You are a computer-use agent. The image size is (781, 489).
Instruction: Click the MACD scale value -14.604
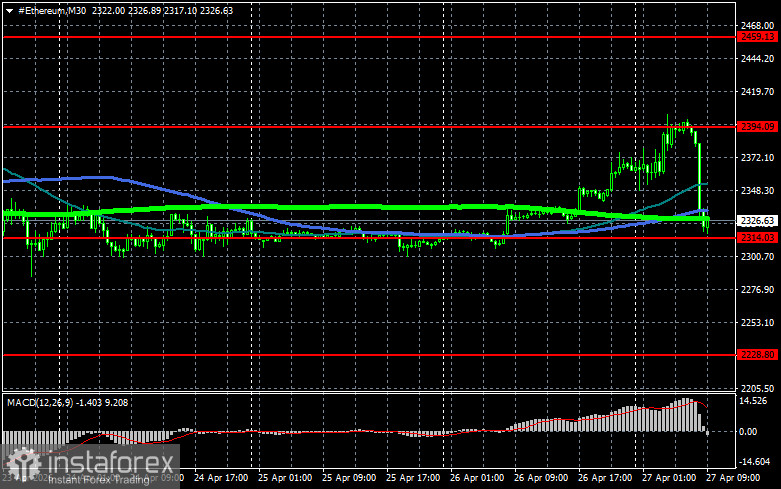(x=754, y=462)
